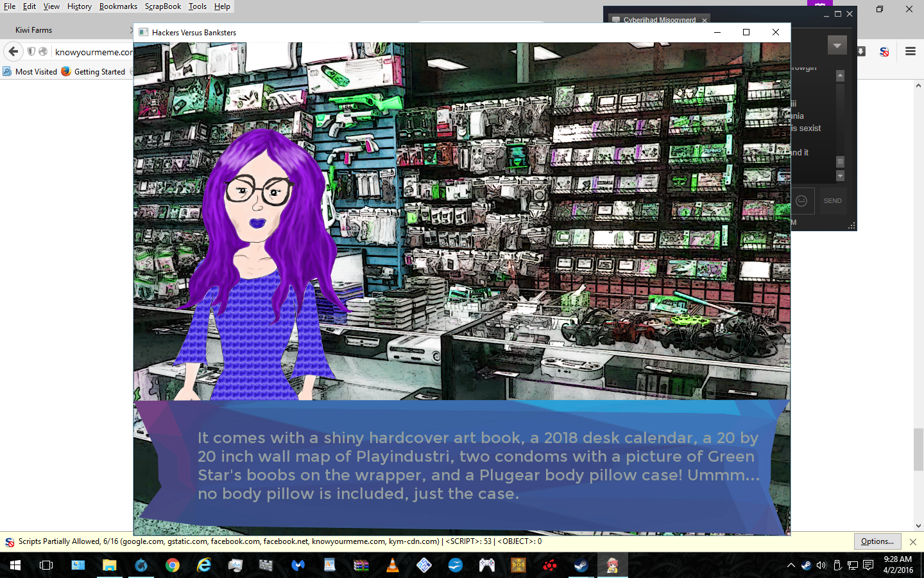This screenshot has width=924, height=578.
Task: Click the Steam icon in the system tray
Action: 806,565
